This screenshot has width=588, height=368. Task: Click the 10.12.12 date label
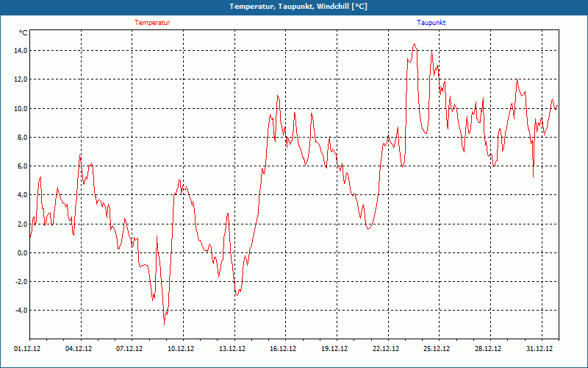(181, 349)
